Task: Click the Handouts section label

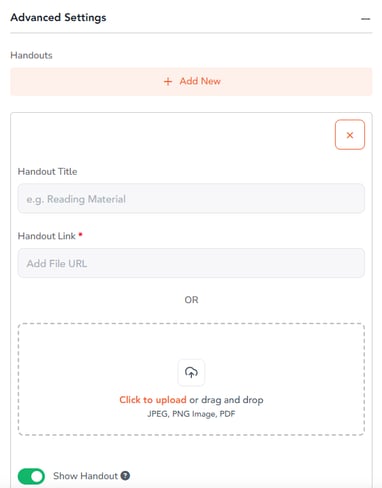Action: pyautogui.click(x=31, y=55)
